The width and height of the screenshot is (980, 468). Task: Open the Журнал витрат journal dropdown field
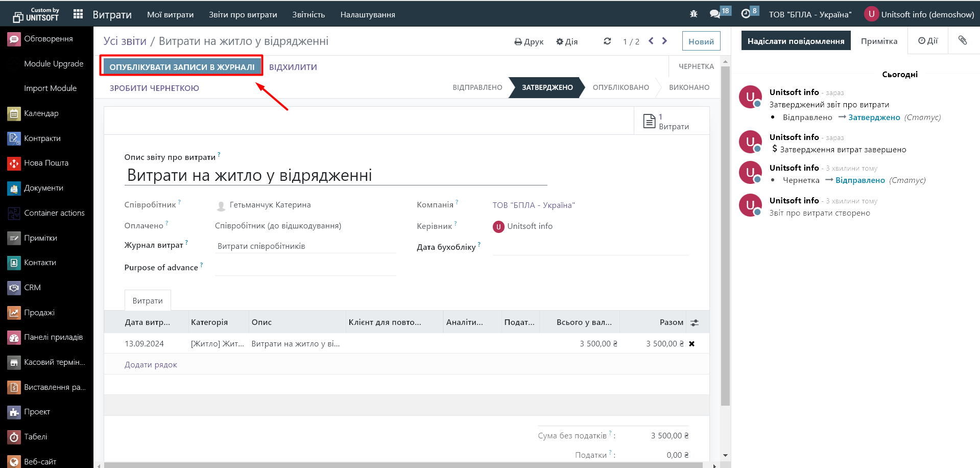pos(305,246)
